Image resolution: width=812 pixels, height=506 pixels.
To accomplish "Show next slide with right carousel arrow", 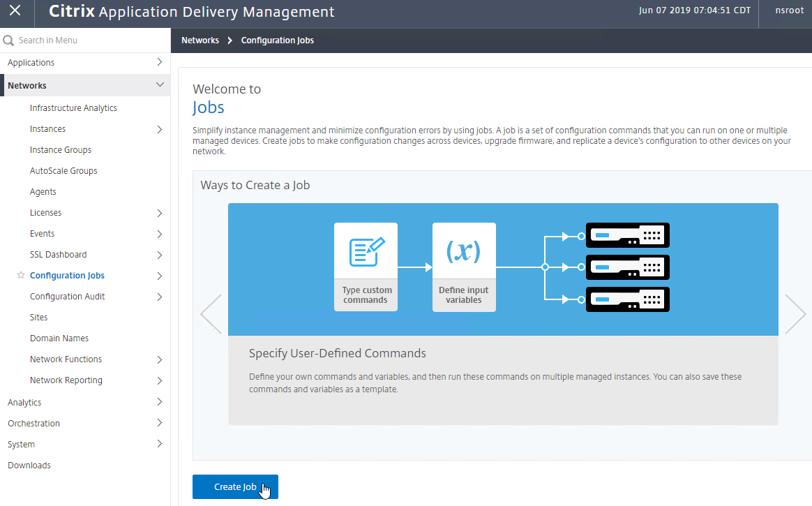I will tap(795, 314).
